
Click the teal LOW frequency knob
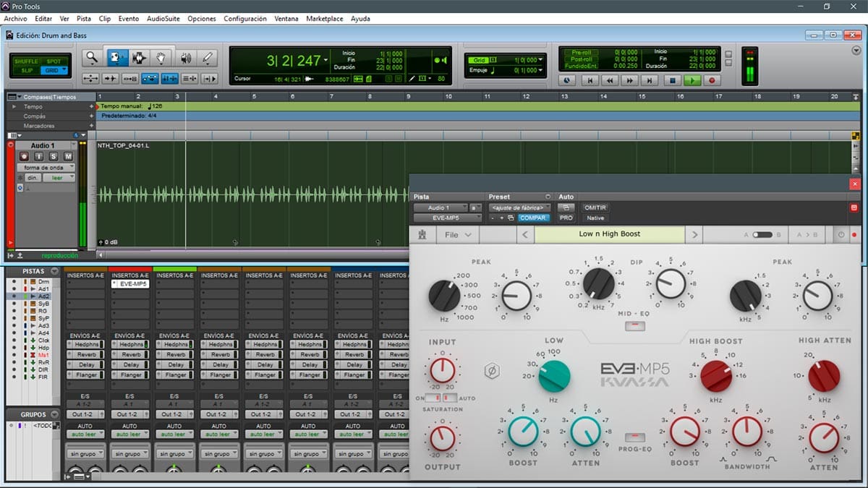(555, 376)
